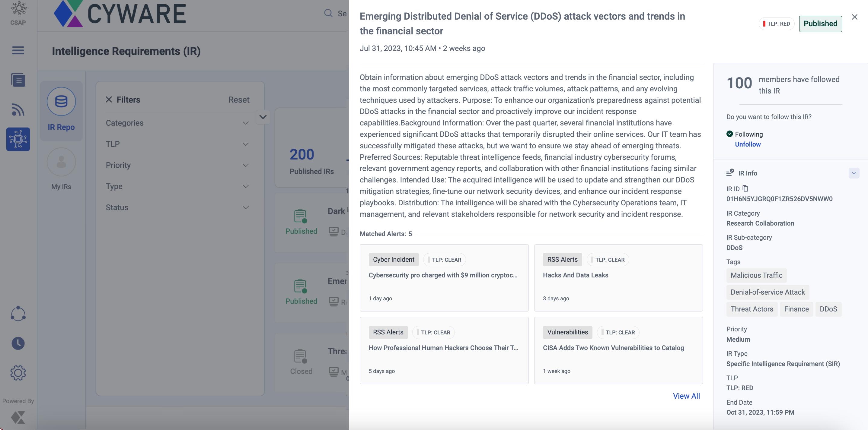Click the Specific Intelligence Requirement (SIR) value
This screenshot has height=430, width=868.
click(783, 364)
